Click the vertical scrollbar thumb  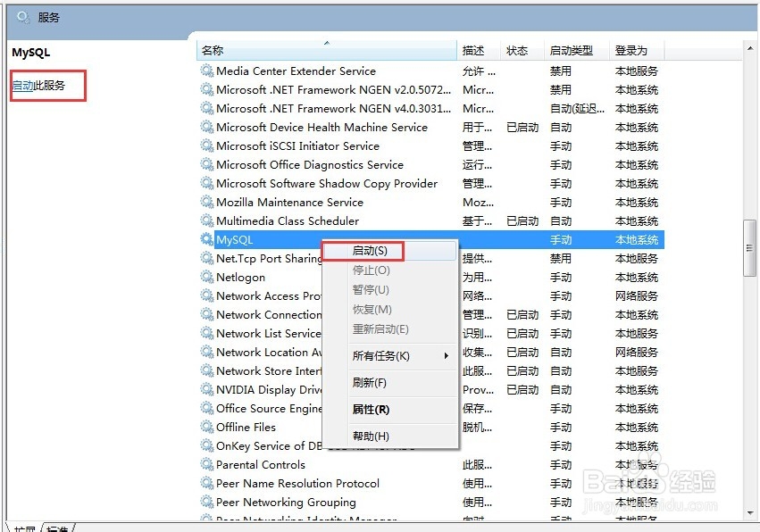(750, 248)
